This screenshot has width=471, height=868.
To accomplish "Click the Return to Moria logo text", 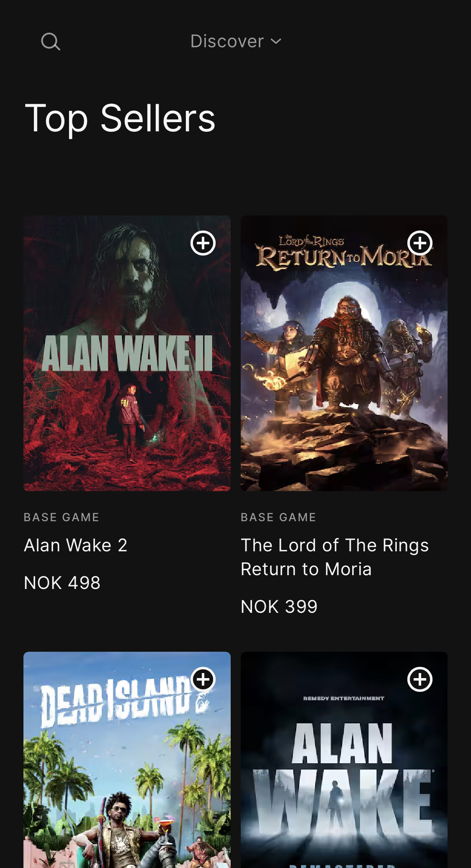I will [x=343, y=253].
